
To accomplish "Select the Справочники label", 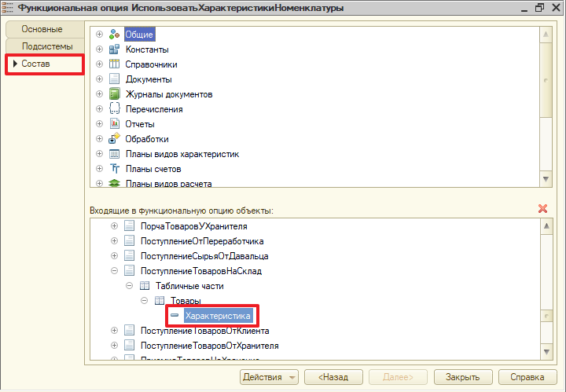I will click(151, 64).
